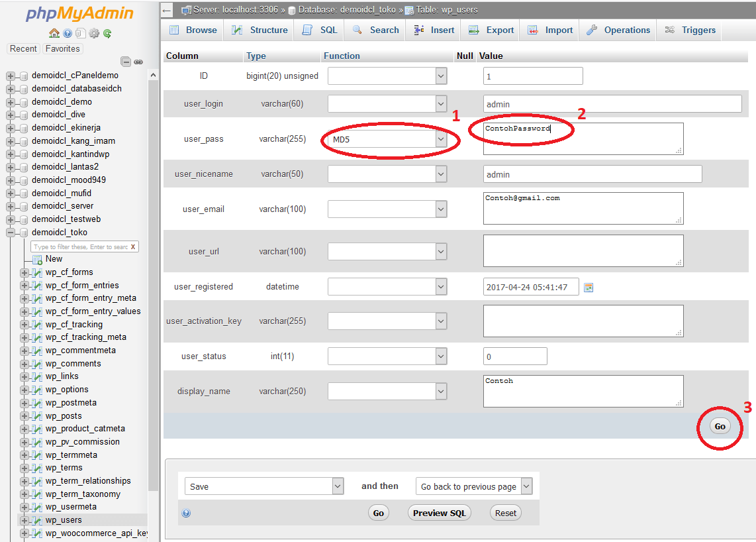Select the Favorites tab in the sidebar
Screen dimensions: 756x542
coord(62,48)
